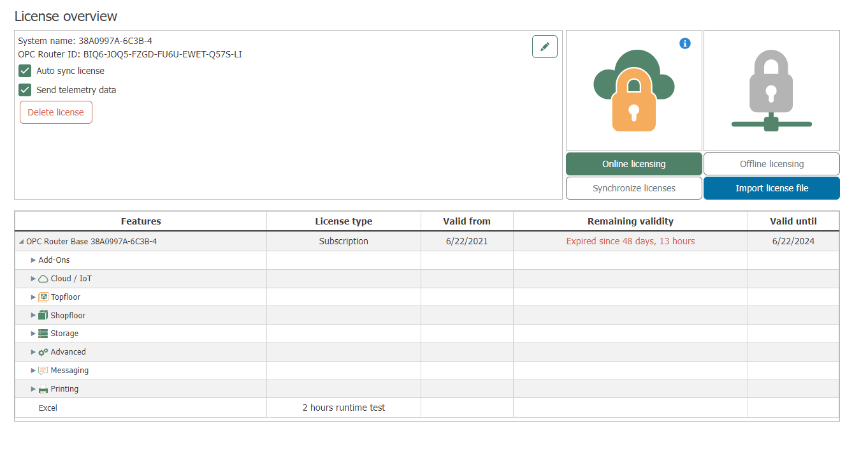
Task: Expand the Topfloor node arrow
Action: click(34, 297)
